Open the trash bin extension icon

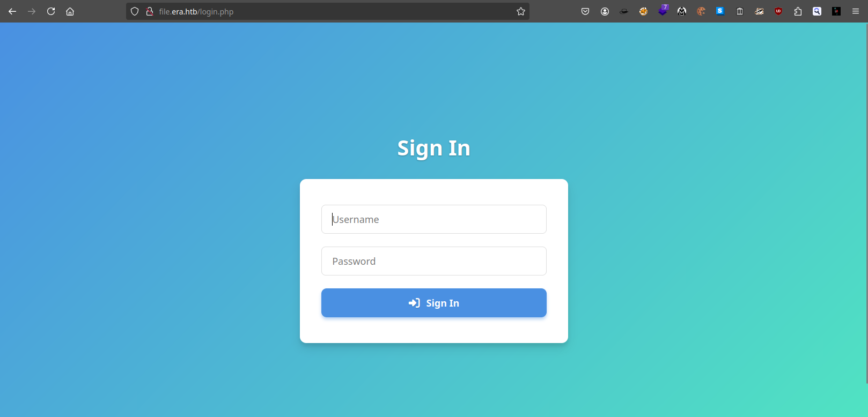(x=740, y=11)
